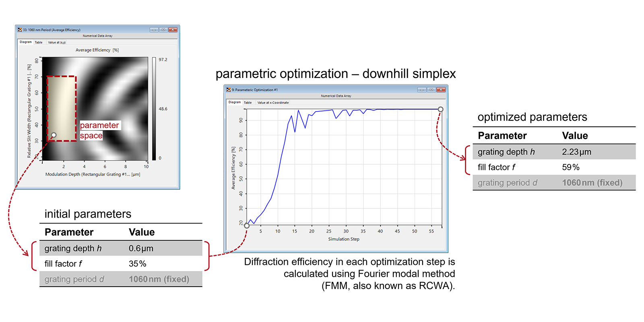The height and width of the screenshot is (322, 644).
Task: Maximize the Parametric Optimization #1 window
Action: pyautogui.click(x=431, y=90)
